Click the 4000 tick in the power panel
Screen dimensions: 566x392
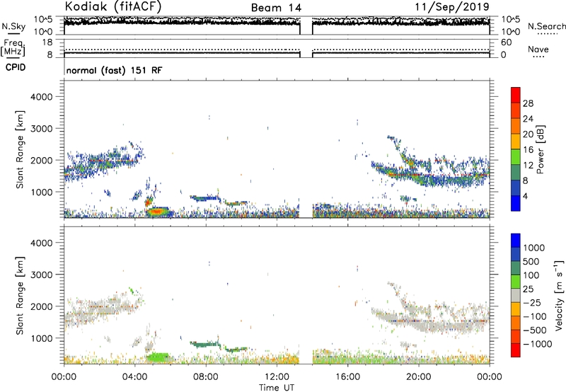point(42,97)
